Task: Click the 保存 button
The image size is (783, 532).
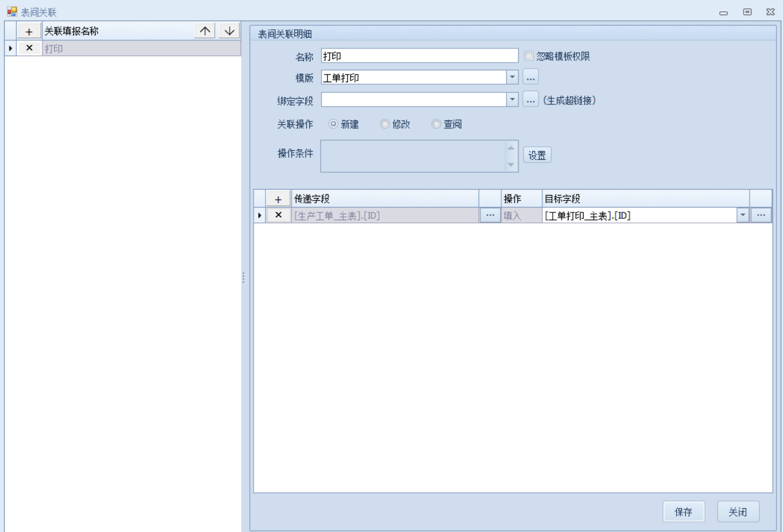Action: pyautogui.click(x=683, y=512)
